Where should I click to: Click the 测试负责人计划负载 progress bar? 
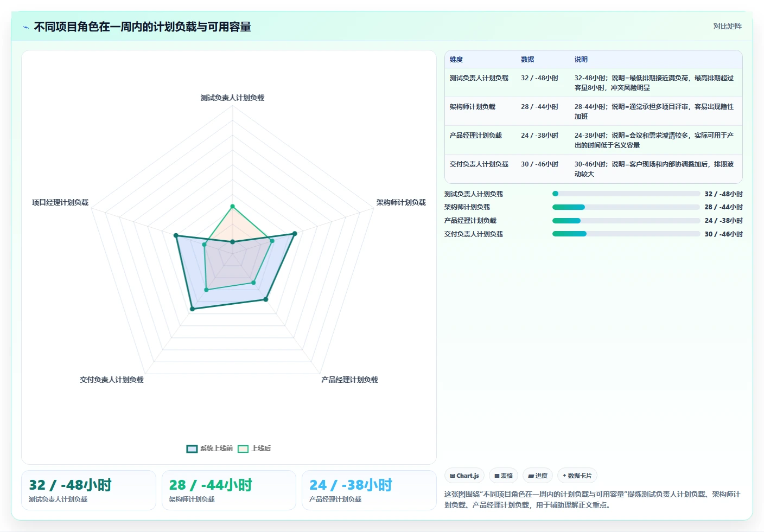(x=626, y=194)
